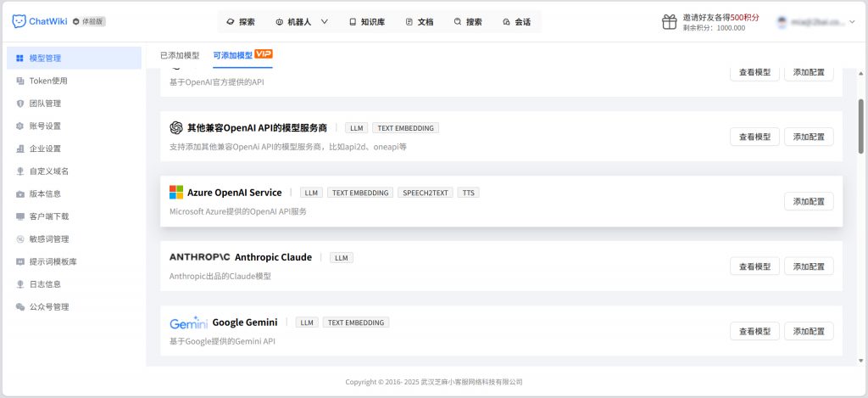Open 文档 in top navigation
The width and height of the screenshot is (868, 398).
coord(420,22)
